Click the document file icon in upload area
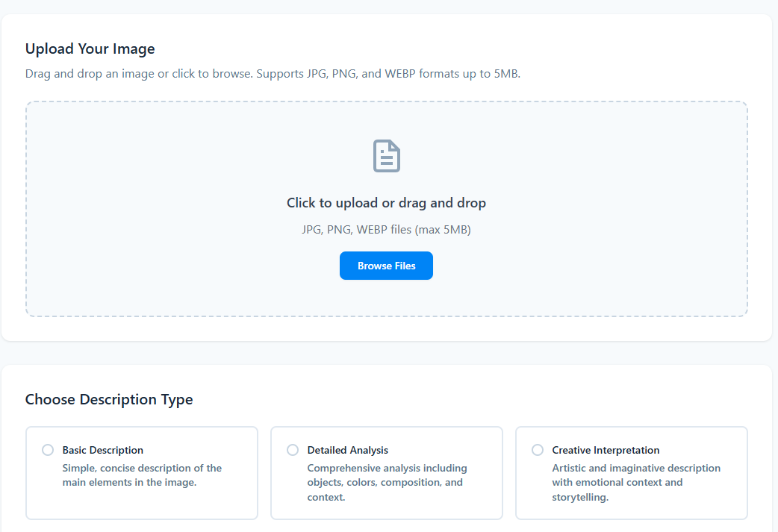 pos(387,156)
